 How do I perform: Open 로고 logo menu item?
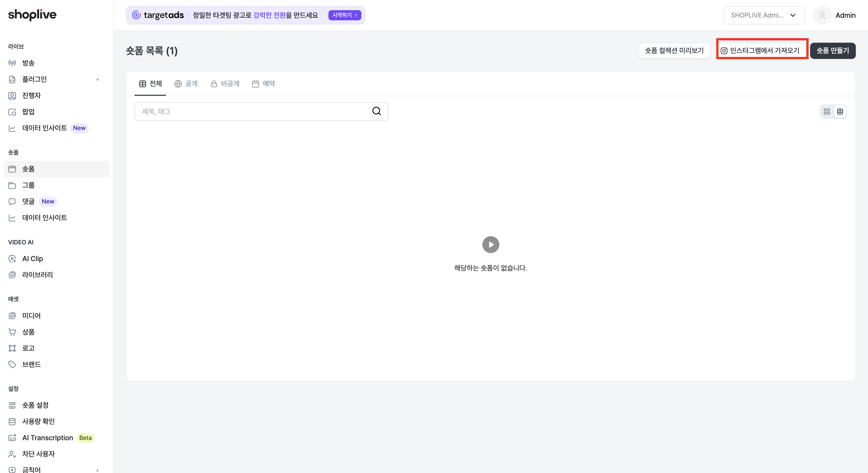coord(56,348)
